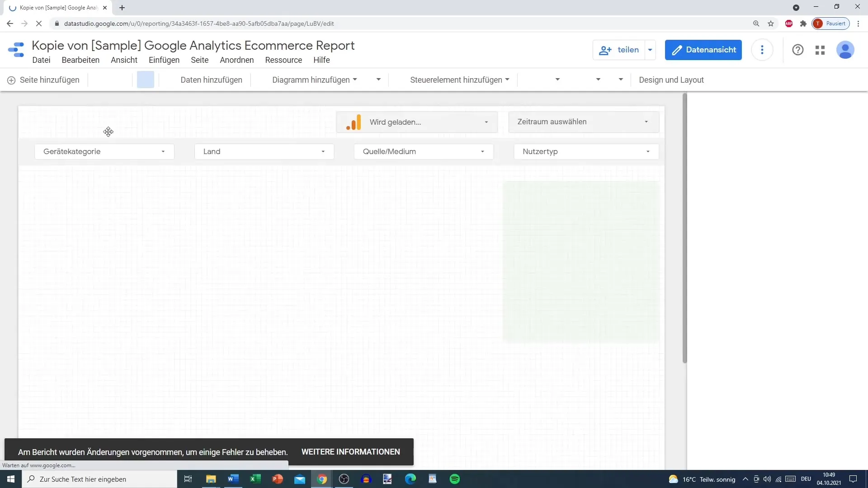The height and width of the screenshot is (488, 868).
Task: Open the Data Studio home logo
Action: 16,50
